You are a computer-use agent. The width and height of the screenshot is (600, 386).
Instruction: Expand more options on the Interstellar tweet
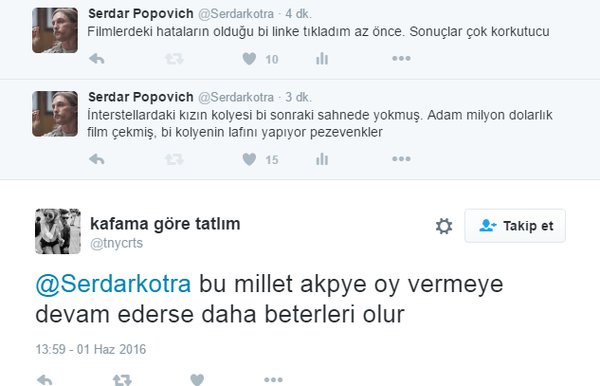coord(401,158)
